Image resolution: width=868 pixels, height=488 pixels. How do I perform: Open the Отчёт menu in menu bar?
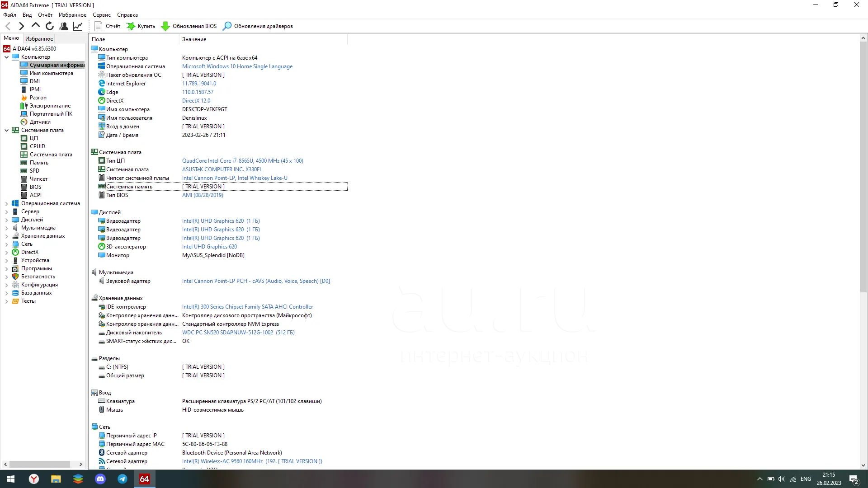coord(45,15)
